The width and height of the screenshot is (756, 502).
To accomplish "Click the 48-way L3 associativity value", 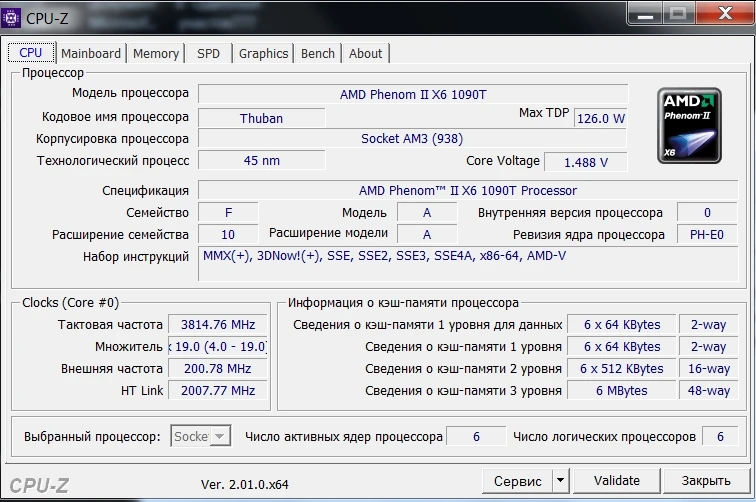I will point(708,391).
